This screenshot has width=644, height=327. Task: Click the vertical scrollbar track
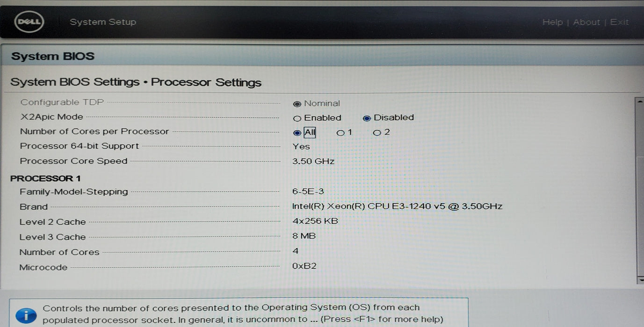coord(639,190)
